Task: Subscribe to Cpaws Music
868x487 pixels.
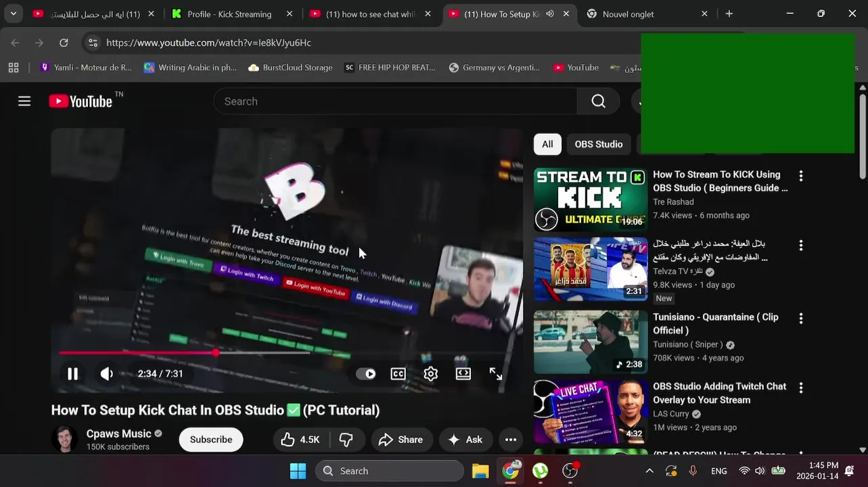Action: tap(211, 440)
